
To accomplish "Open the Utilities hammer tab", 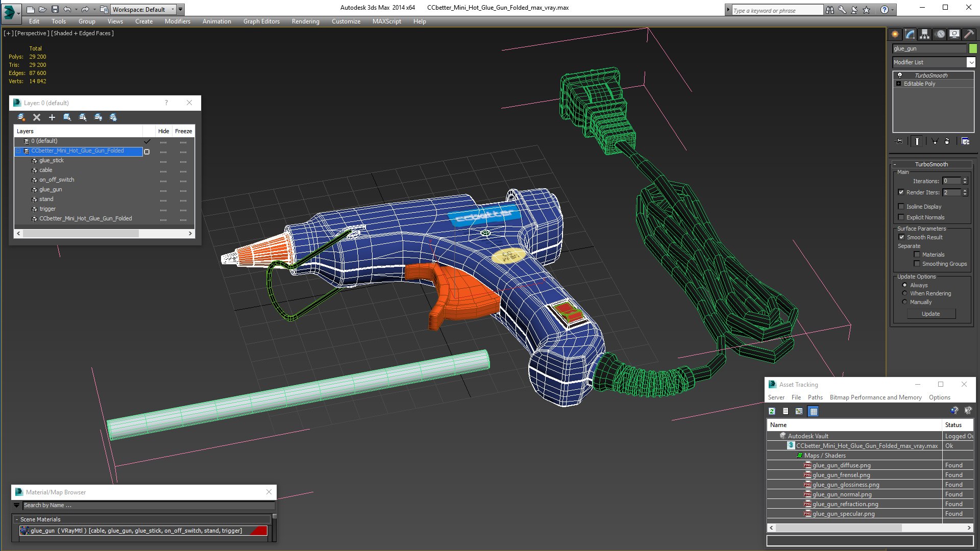I will (969, 34).
